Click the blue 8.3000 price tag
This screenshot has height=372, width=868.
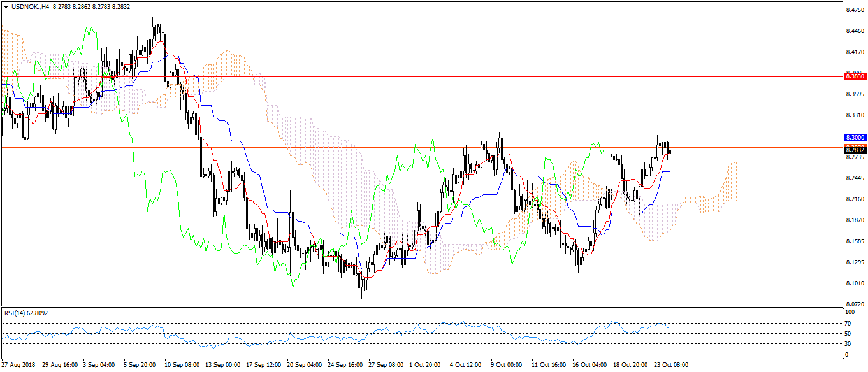coord(854,138)
